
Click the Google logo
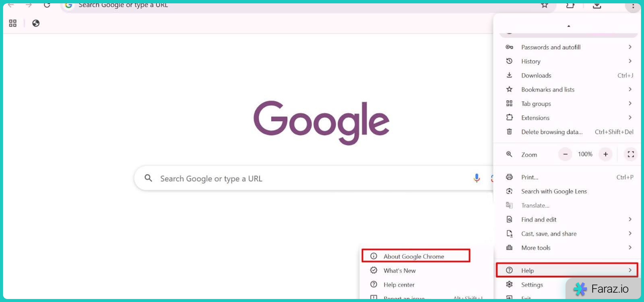click(321, 123)
